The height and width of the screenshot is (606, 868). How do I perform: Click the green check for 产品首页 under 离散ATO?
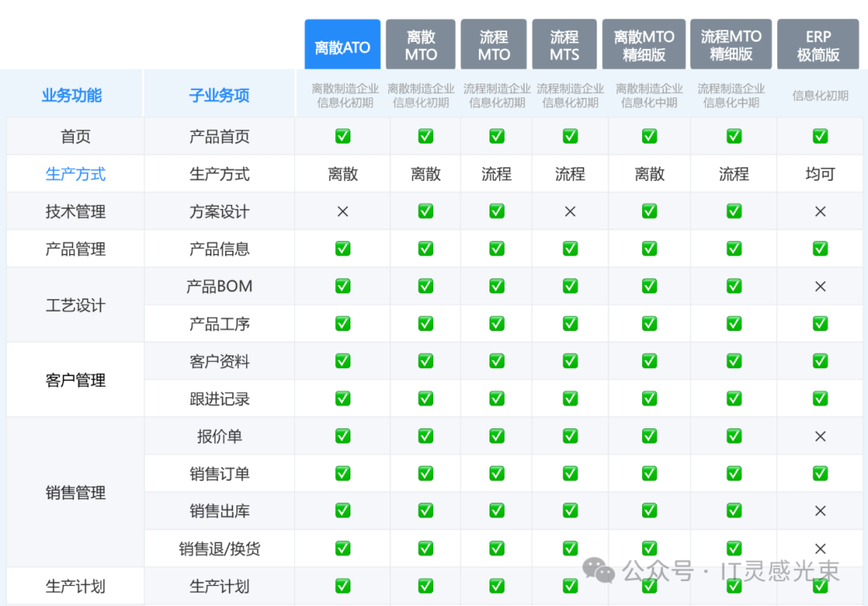(x=342, y=137)
